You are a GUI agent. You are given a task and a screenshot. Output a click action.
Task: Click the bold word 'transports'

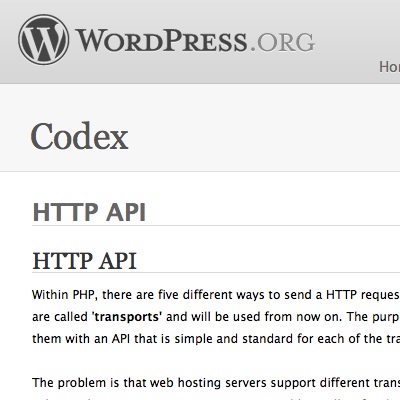point(127,317)
